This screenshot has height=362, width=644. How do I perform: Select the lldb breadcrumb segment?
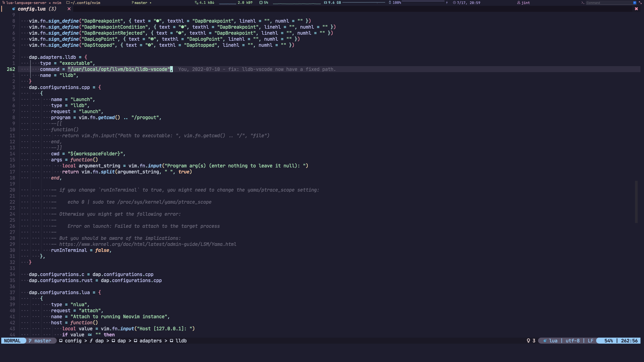click(x=181, y=341)
